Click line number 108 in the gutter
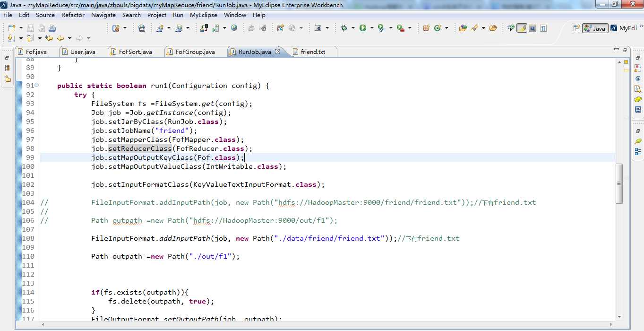Viewport: 644px width, 331px height. (x=28, y=238)
